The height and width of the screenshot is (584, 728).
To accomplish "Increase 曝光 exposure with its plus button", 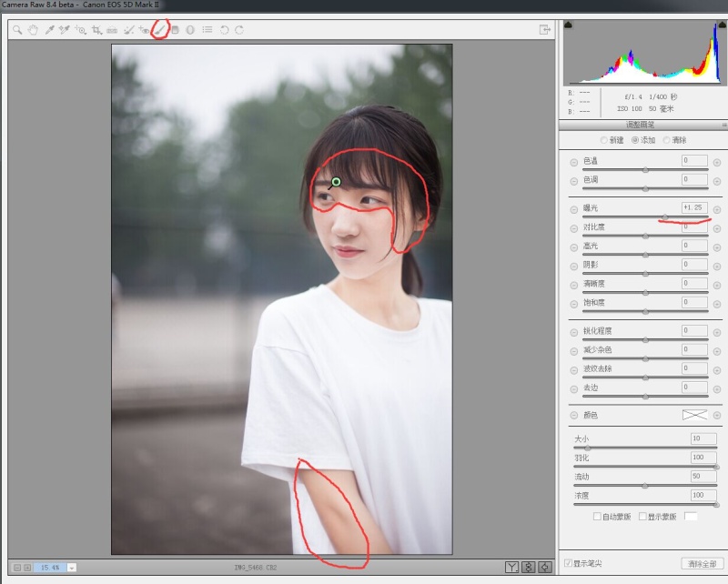I will [717, 210].
